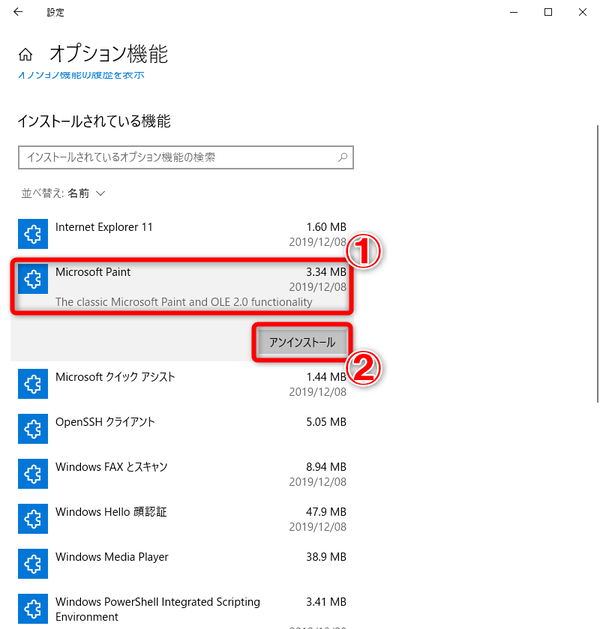Screen dimensions: 600x629
Task: Click the インストールされている機能 heading
Action: 94,121
